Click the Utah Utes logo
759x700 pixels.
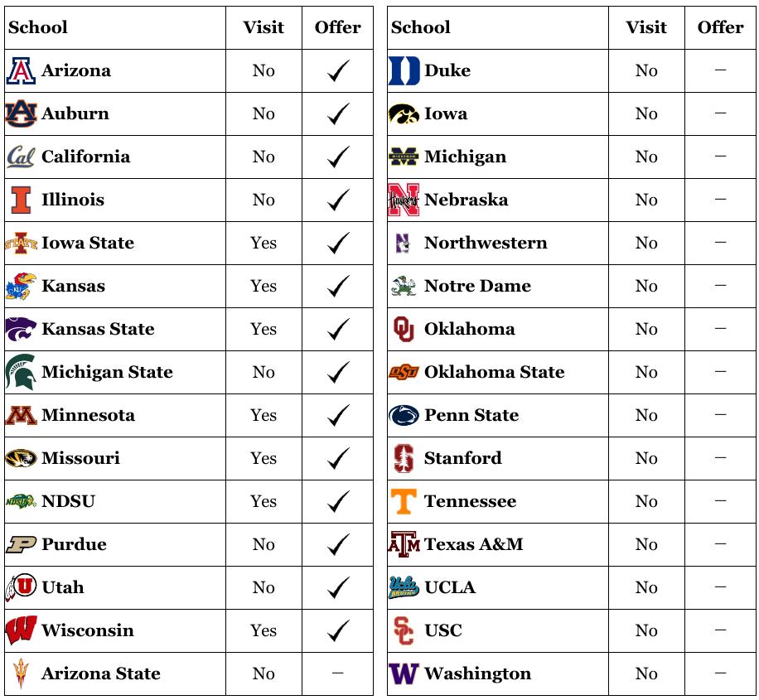coord(22,588)
